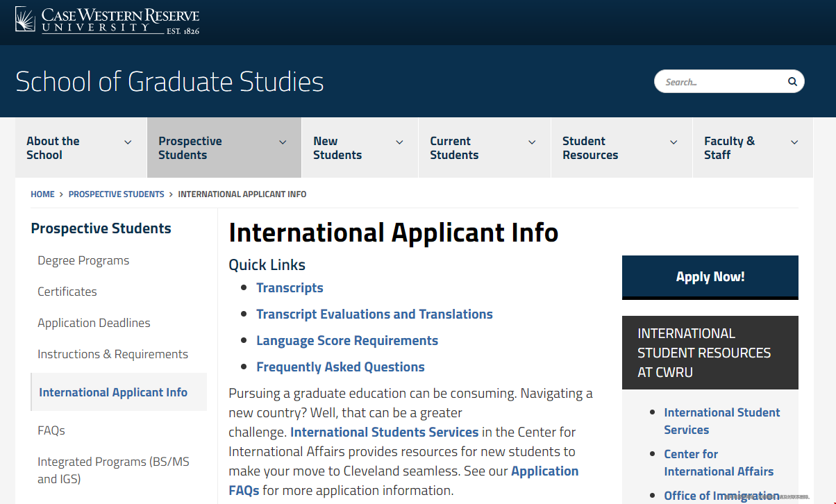
Task: Click the International Applicant Info page heading
Action: tap(394, 233)
